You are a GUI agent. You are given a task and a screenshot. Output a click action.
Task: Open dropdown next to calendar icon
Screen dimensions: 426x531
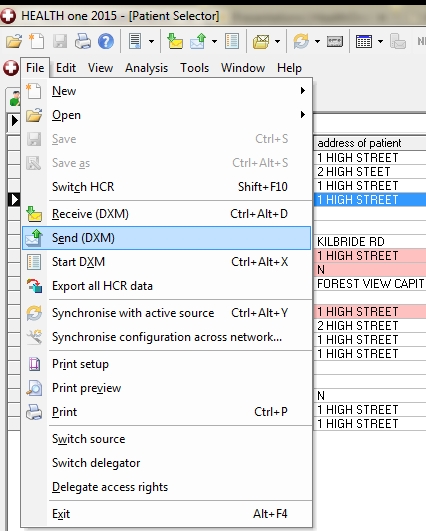(380, 42)
